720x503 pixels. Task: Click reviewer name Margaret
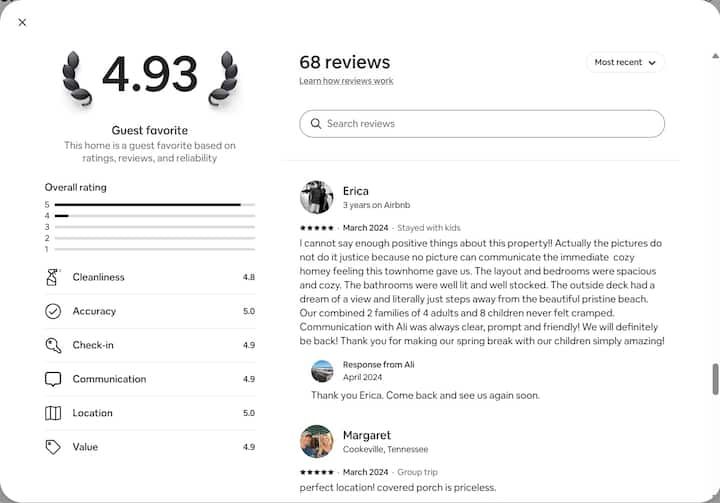[x=366, y=435]
